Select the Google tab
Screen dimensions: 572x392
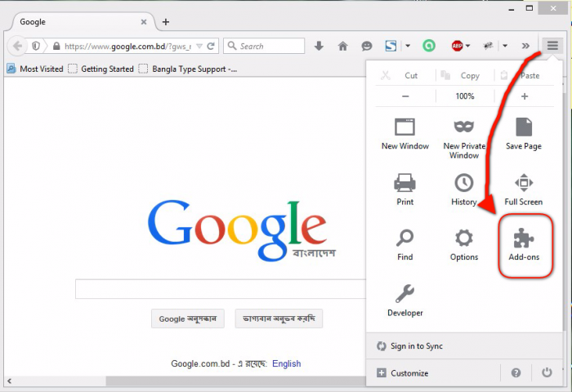[83, 22]
